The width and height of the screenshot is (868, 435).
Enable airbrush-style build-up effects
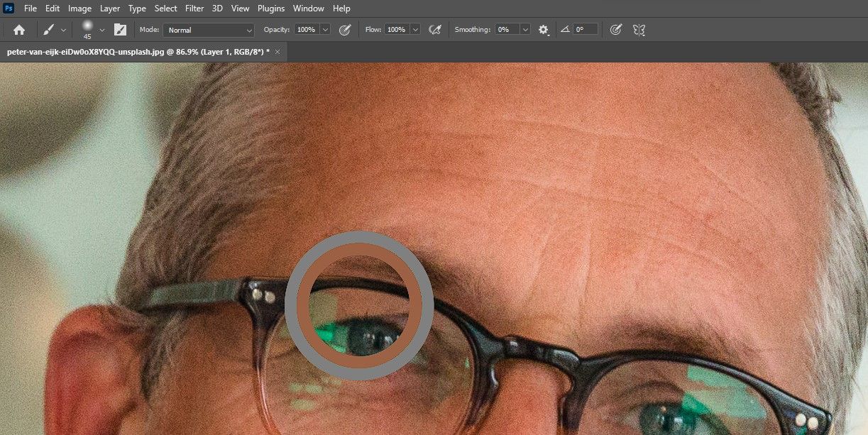(x=435, y=30)
